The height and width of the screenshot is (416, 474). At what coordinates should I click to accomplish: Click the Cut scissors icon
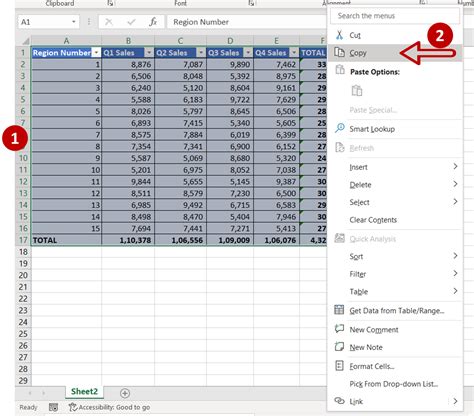339,35
